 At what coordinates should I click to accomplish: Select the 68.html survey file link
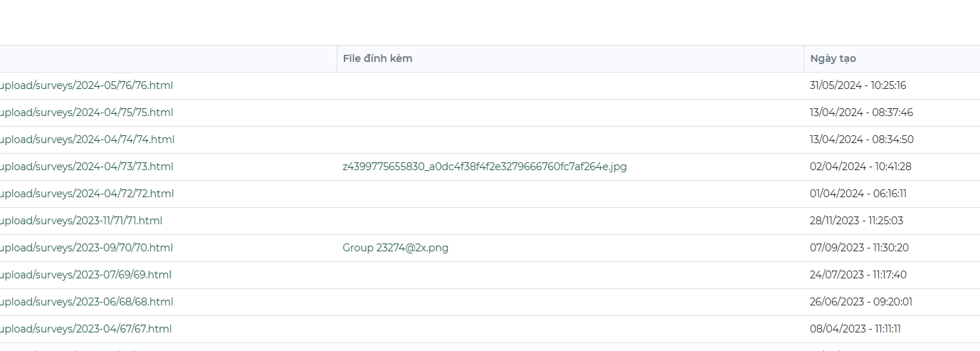[x=85, y=302]
